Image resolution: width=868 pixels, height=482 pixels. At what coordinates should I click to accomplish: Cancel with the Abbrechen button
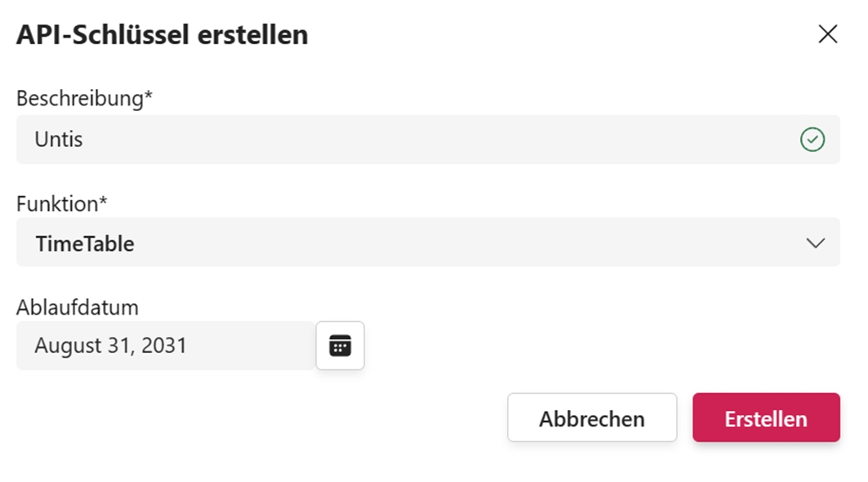click(592, 418)
